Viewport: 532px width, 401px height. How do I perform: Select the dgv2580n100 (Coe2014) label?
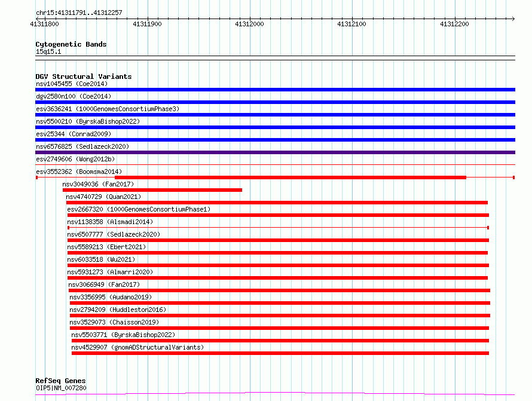74,96
